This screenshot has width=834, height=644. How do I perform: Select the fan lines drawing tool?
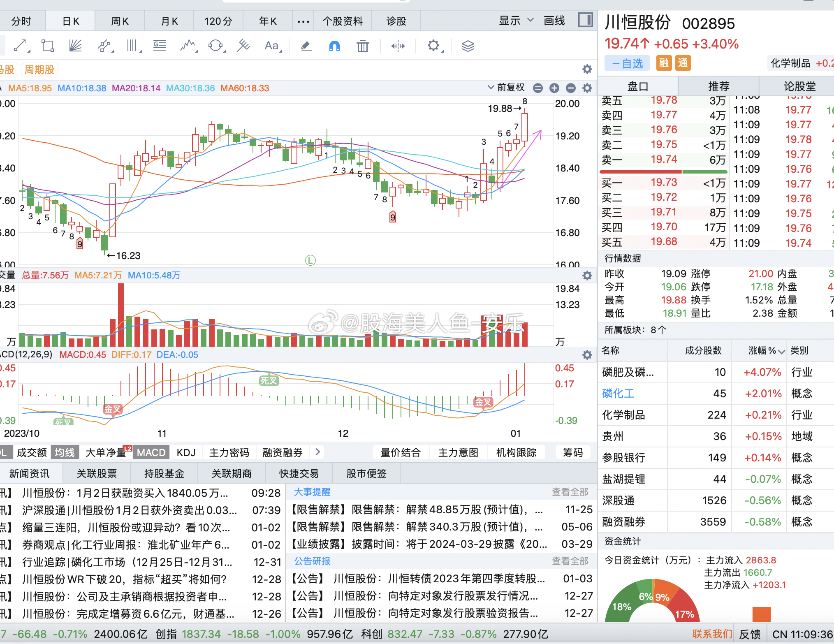tap(75, 46)
